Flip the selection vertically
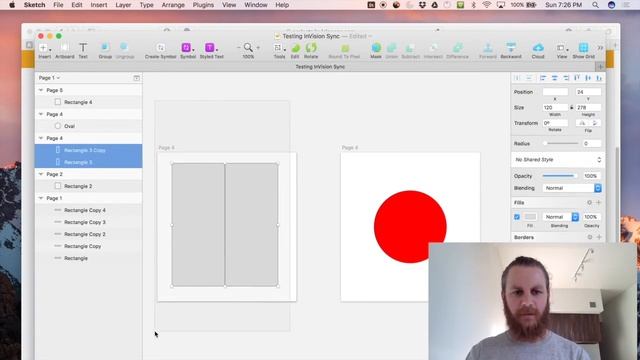This screenshot has width=640, height=360. (595, 123)
